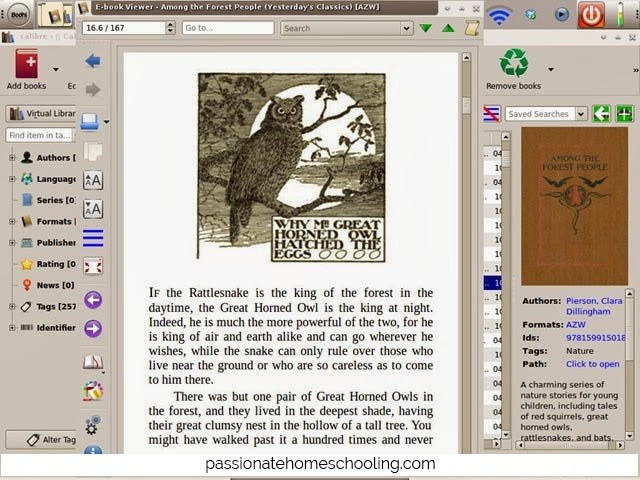This screenshot has height=480, width=640.
Task: Expand the Formats tree node
Action: (x=12, y=221)
